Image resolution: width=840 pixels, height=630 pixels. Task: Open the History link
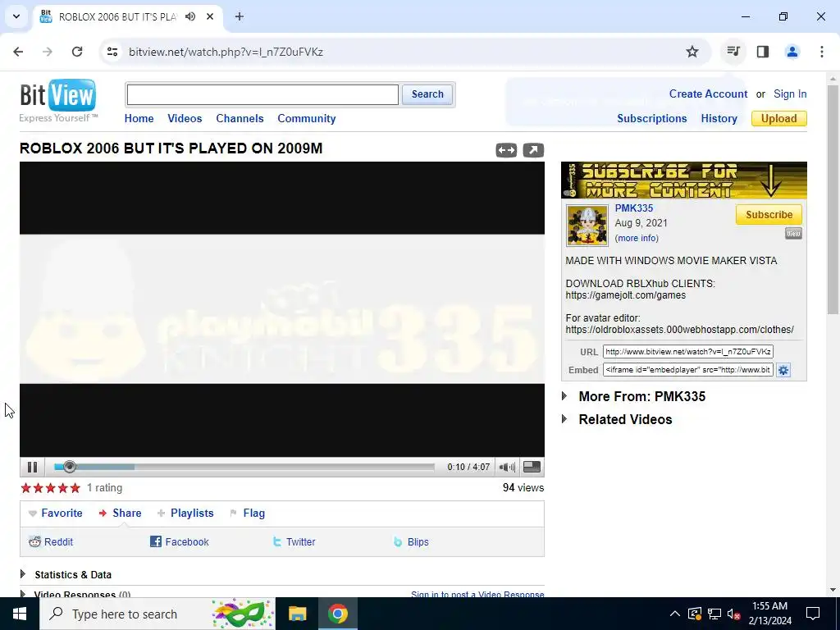719,118
